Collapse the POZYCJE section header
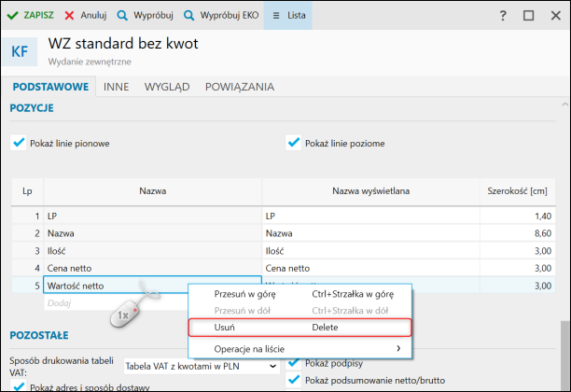Viewport: 571px width, 392px height. [x=32, y=108]
